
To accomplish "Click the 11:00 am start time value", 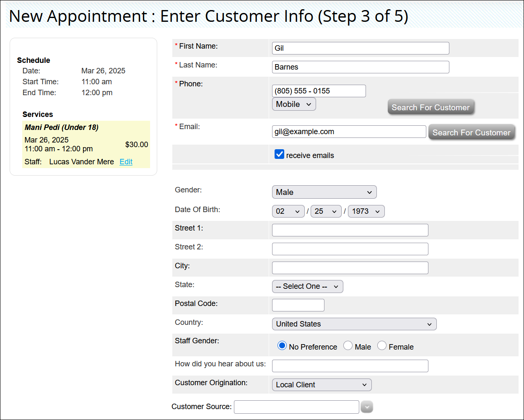I will coord(96,82).
